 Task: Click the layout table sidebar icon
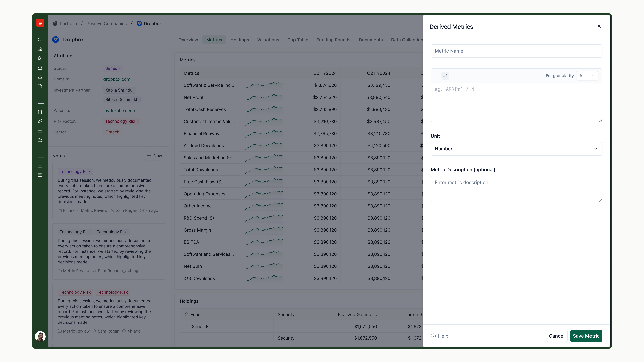40,175
